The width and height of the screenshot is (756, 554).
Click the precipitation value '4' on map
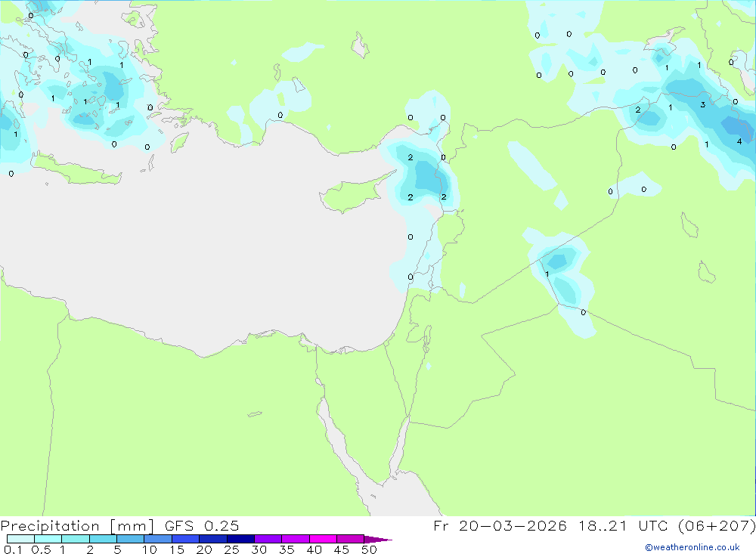739,141
